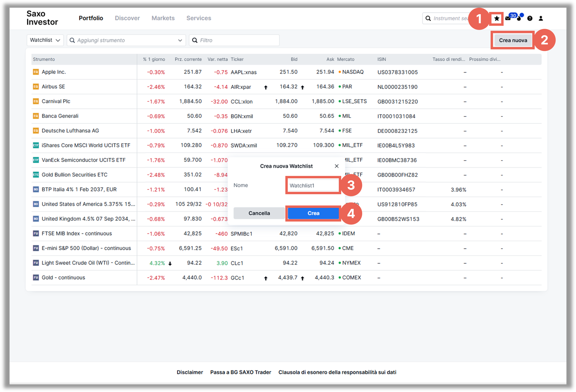Open the Markets tab
576x392 pixels.
pyautogui.click(x=163, y=18)
